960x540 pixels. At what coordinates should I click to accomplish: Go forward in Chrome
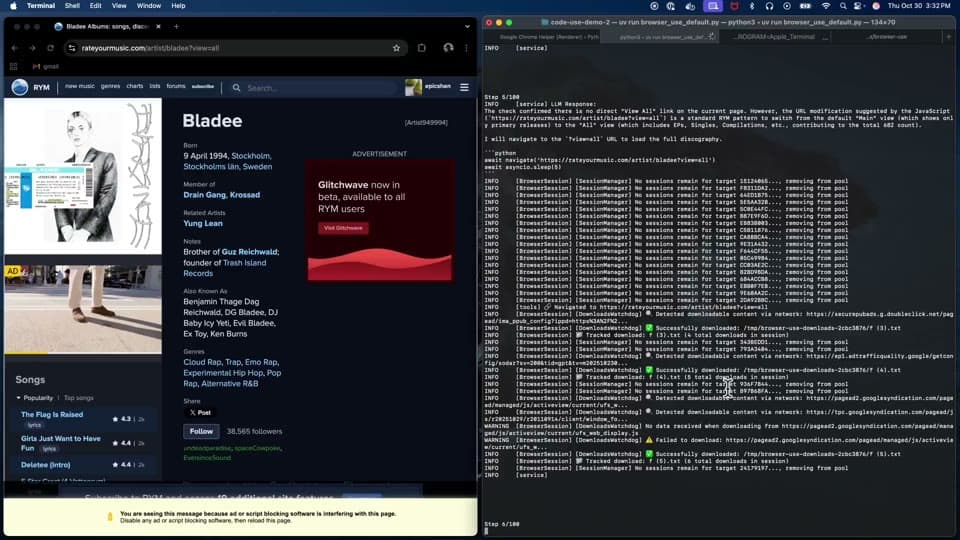[x=32, y=48]
